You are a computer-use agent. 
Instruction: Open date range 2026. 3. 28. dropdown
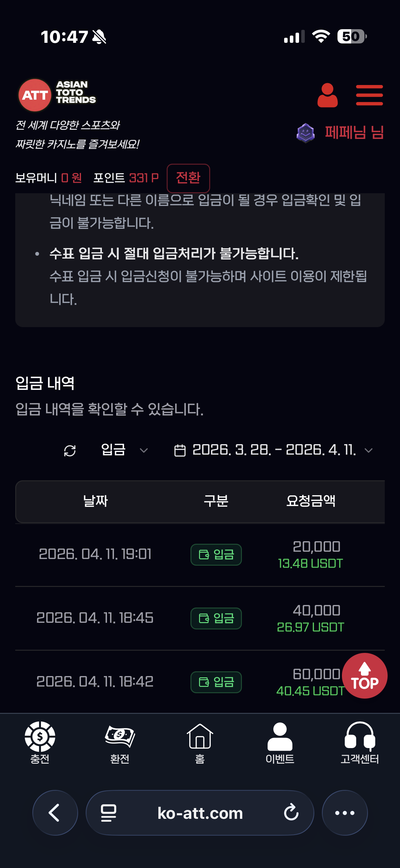coord(274,450)
